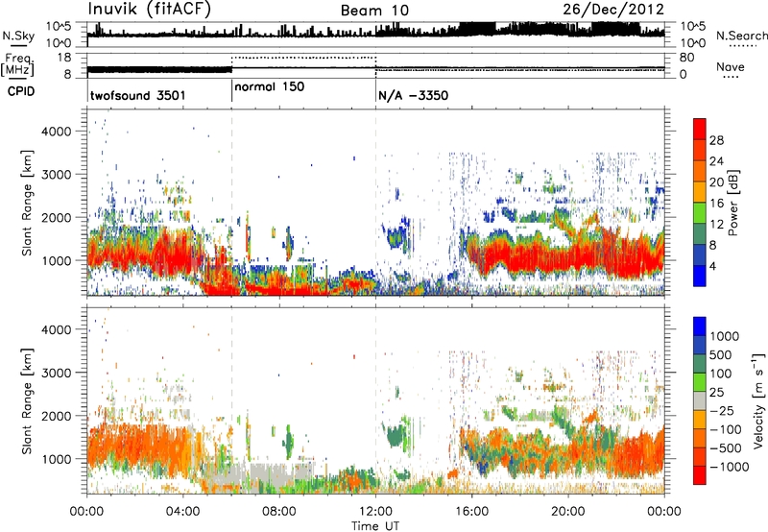
Task: Select the yellow-orange 16–20 dB Power colorbar segment
Action: [700, 192]
